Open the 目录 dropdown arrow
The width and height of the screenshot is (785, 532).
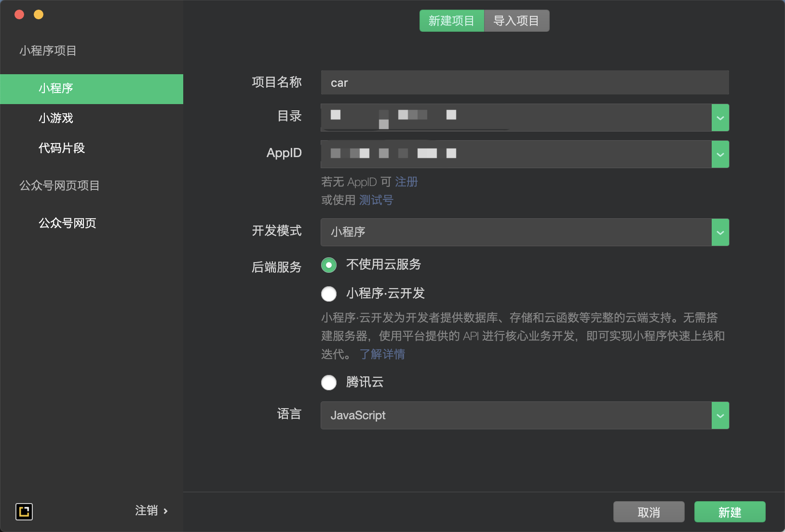pos(720,118)
